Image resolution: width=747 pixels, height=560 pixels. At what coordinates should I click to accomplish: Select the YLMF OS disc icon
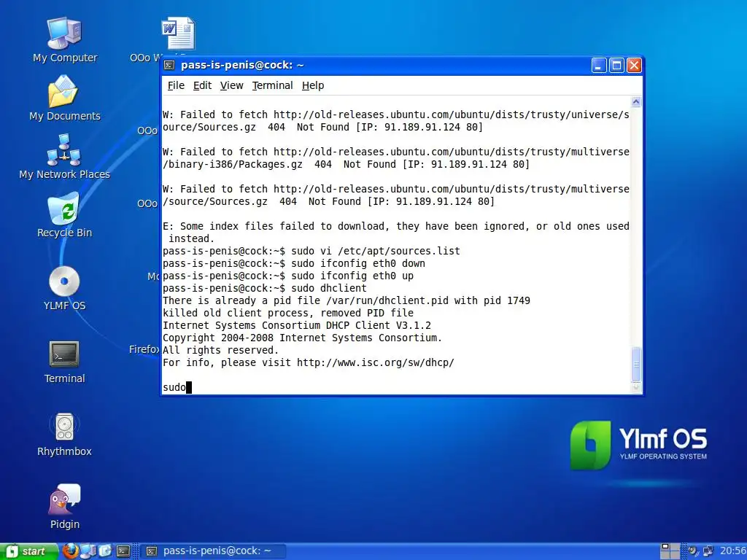[x=64, y=287]
